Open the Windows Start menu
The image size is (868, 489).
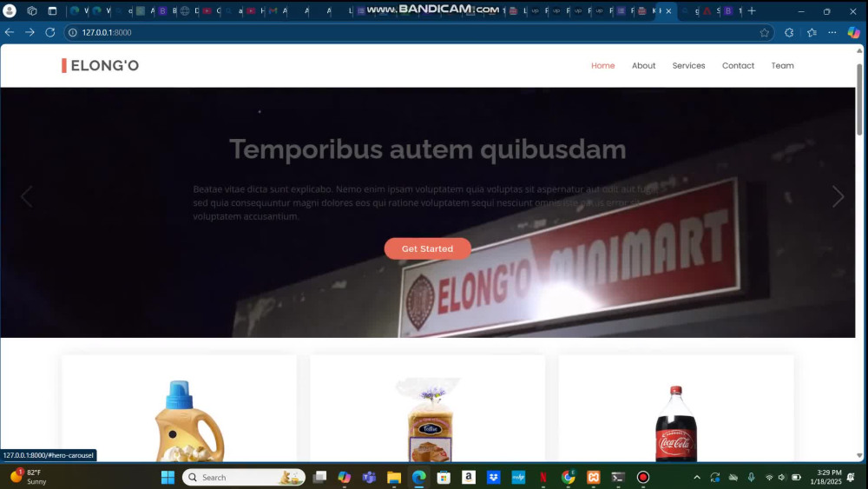168,478
